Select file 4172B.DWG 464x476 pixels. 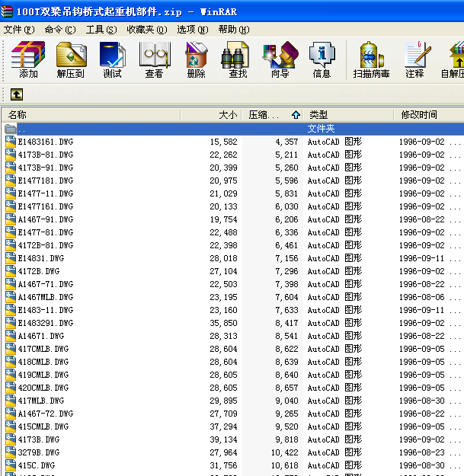pyautogui.click(x=39, y=271)
